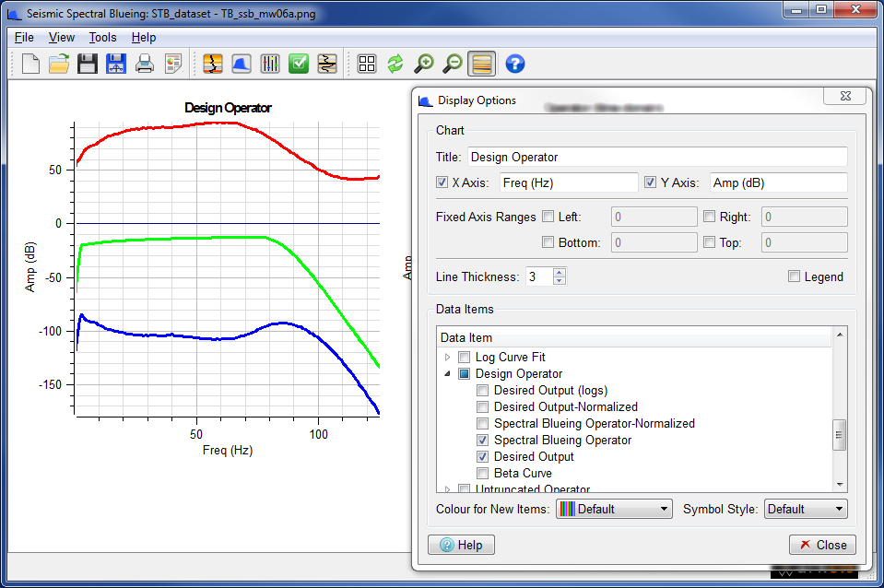Screen dimensions: 884x588
Task: Open the Colour for New Items dropdown
Action: click(x=666, y=509)
